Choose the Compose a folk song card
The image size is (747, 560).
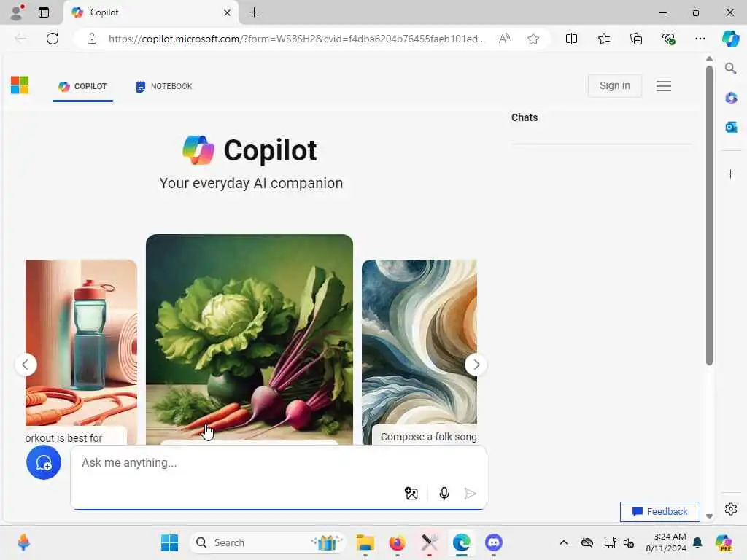(x=419, y=352)
